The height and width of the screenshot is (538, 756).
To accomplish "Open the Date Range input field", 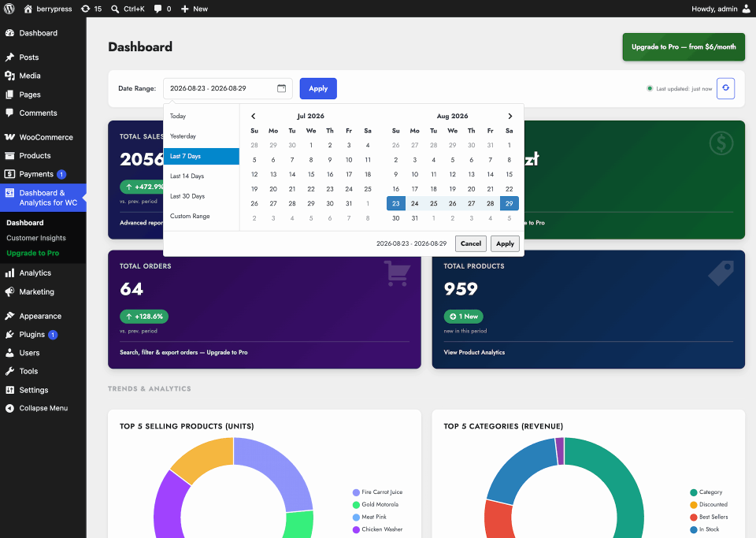I will click(x=228, y=88).
